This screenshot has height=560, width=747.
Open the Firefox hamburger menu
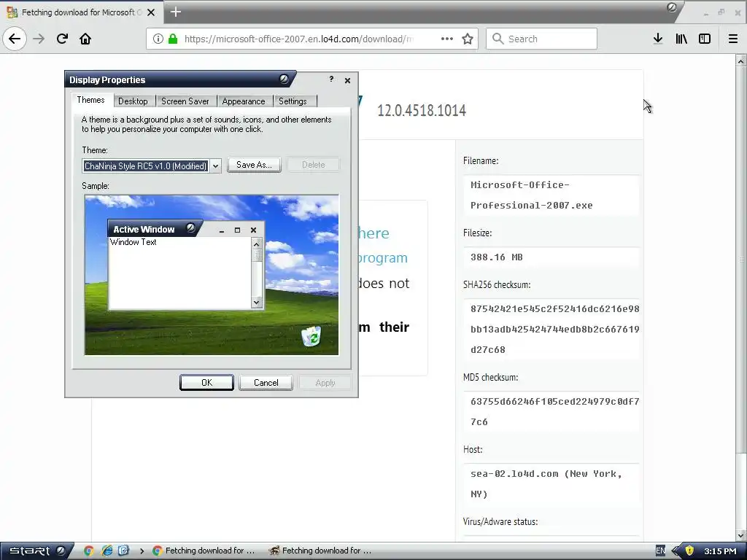[x=733, y=39]
